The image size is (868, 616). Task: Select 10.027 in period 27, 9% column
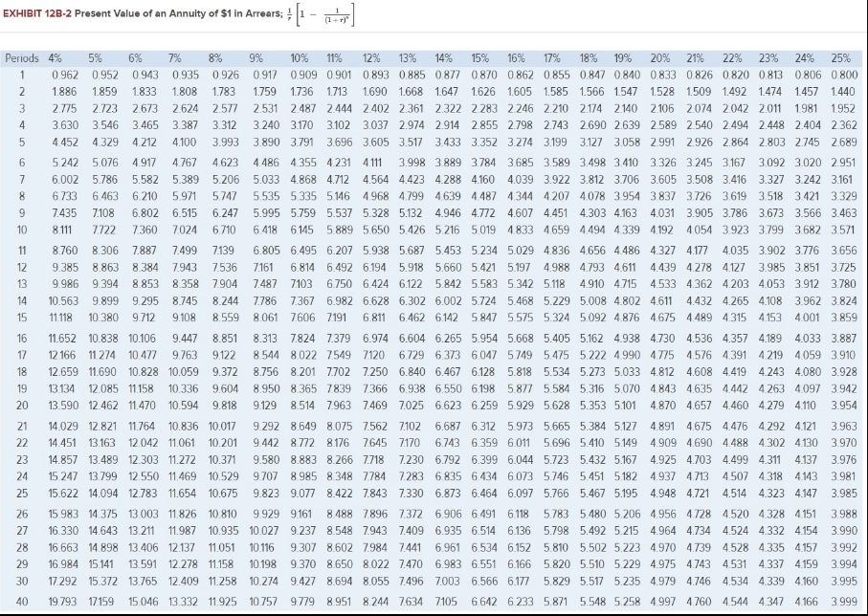pyautogui.click(x=264, y=531)
